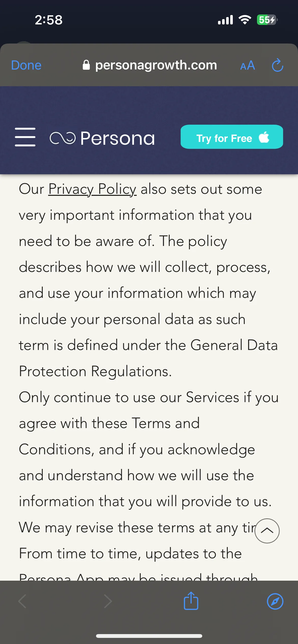298x644 pixels.
Task: Reload the page with refresh icon
Action: tap(277, 65)
